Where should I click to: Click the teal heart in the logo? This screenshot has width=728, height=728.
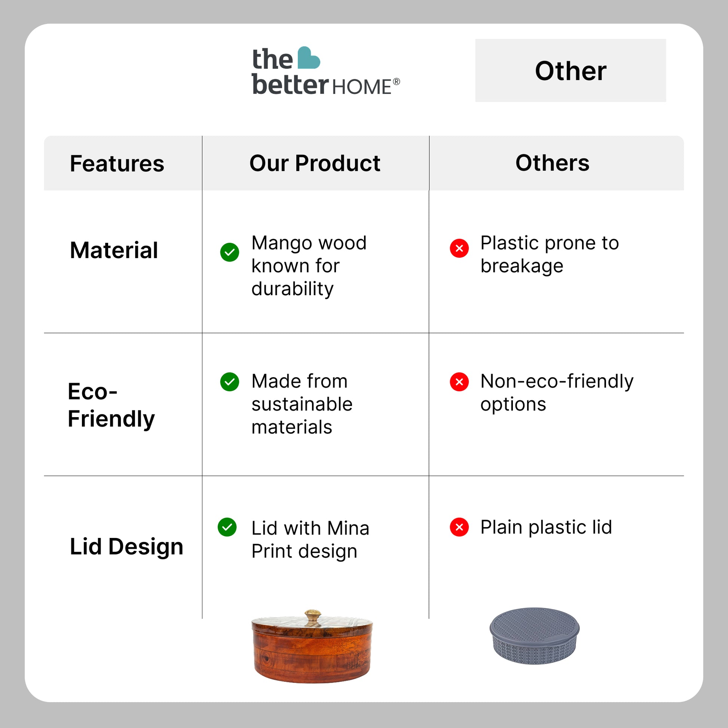pyautogui.click(x=308, y=58)
